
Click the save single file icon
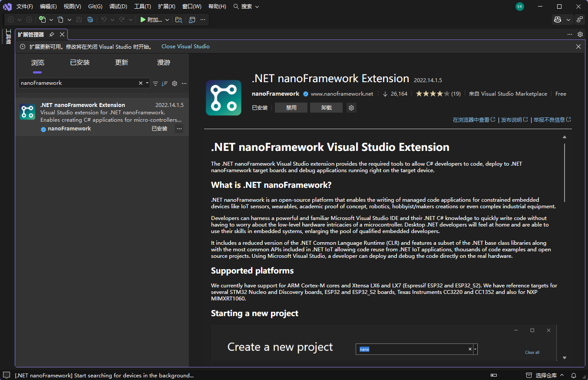tap(79, 20)
